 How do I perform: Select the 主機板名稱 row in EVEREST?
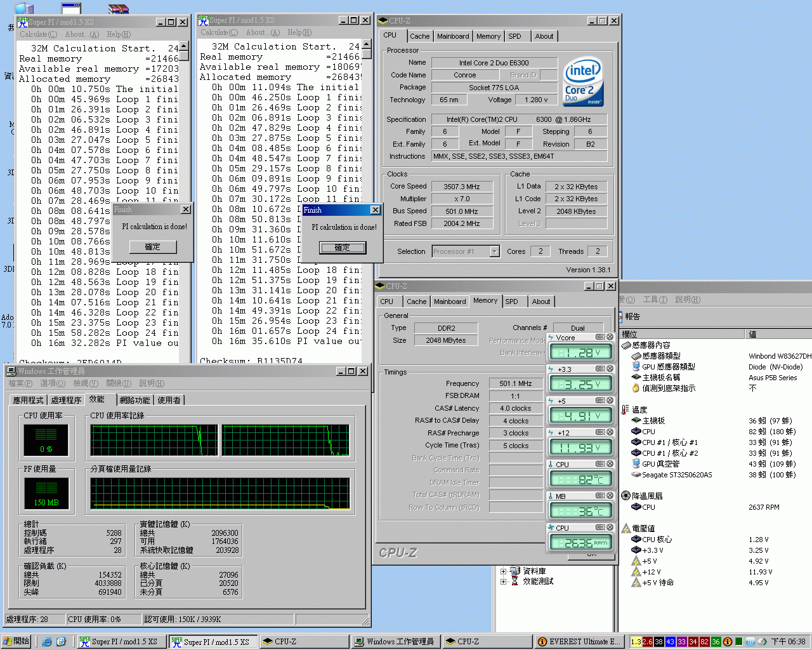715,378
